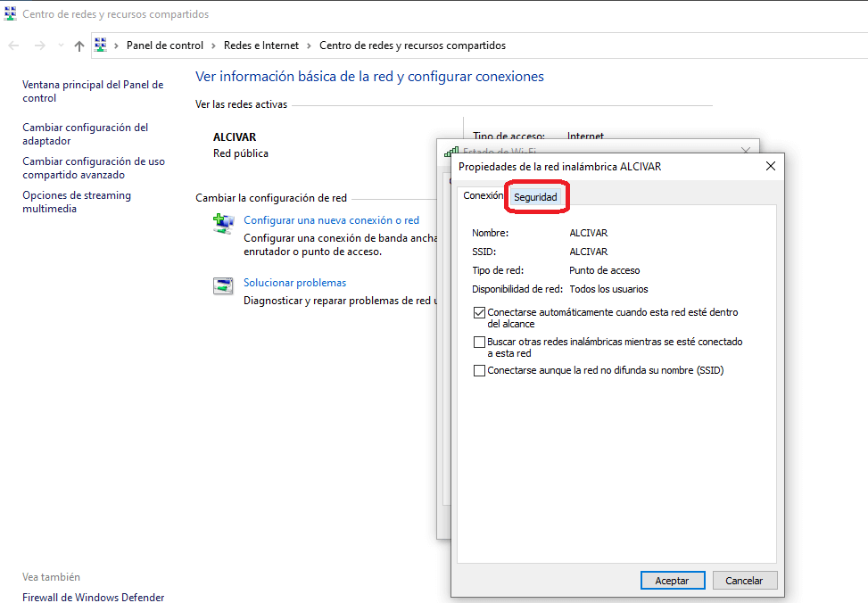Open the recent locations dropdown chevron
The image size is (868, 603).
pyautogui.click(x=61, y=45)
